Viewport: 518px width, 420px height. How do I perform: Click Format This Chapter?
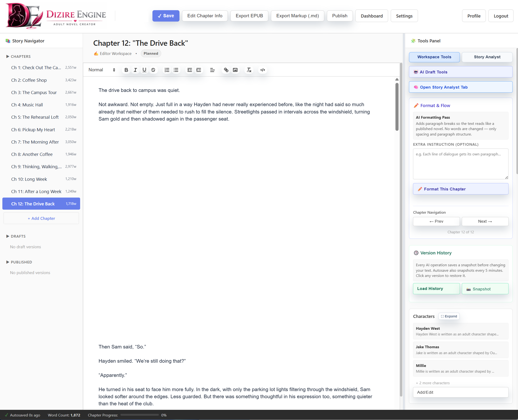[x=461, y=189]
